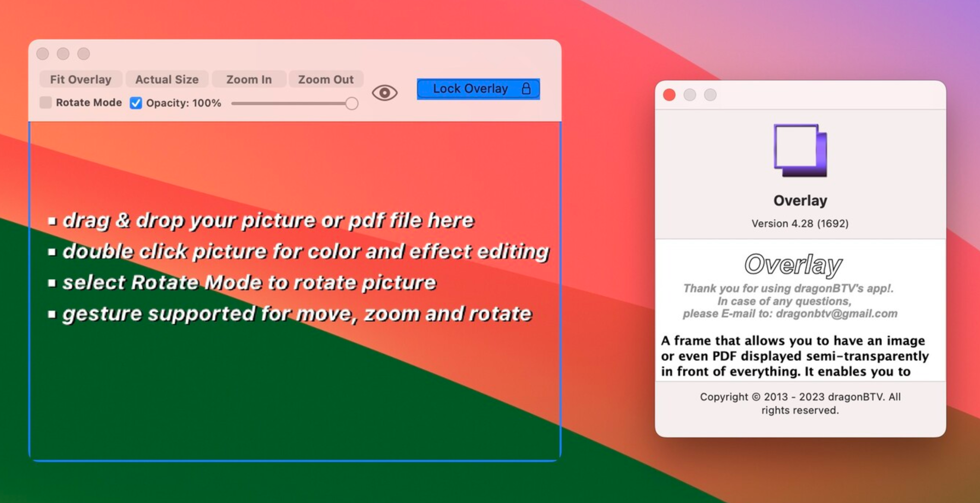The image size is (980, 503).
Task: Click 'select Rotate Mode to rotate picture' text
Action: (249, 283)
